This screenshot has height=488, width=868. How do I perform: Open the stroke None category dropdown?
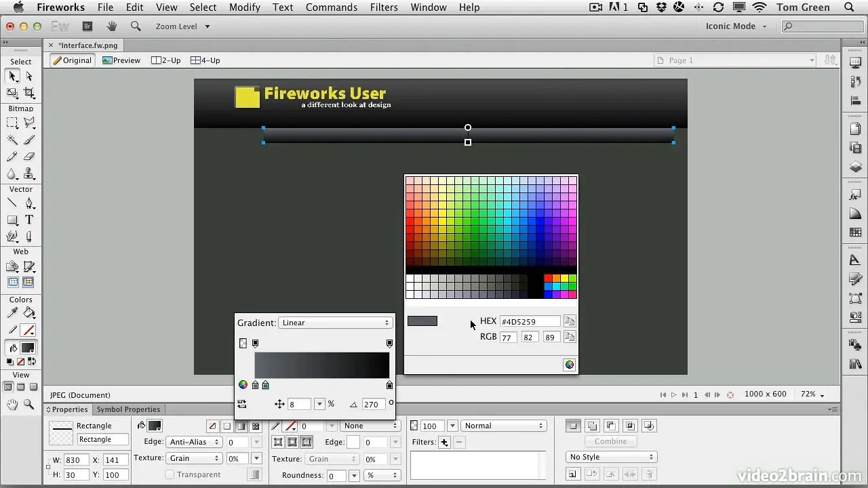(x=370, y=426)
